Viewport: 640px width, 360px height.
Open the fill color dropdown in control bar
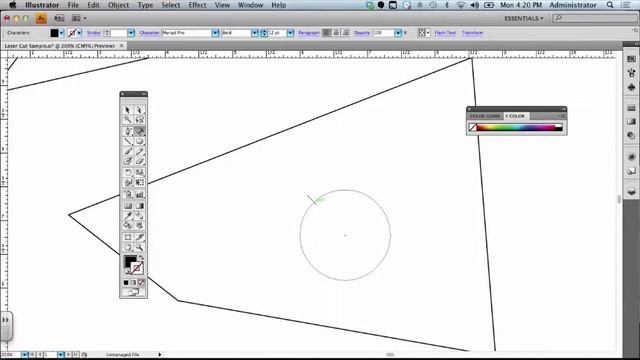pyautogui.click(x=62, y=33)
